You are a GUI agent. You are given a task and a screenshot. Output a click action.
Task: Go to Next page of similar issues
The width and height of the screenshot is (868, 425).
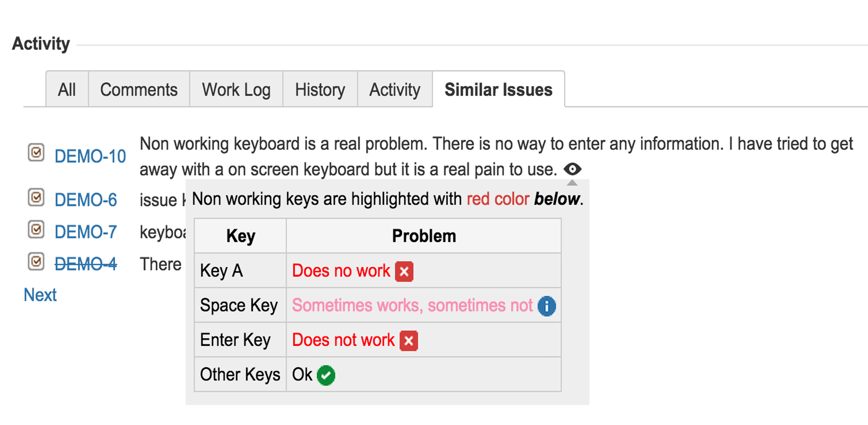click(40, 295)
